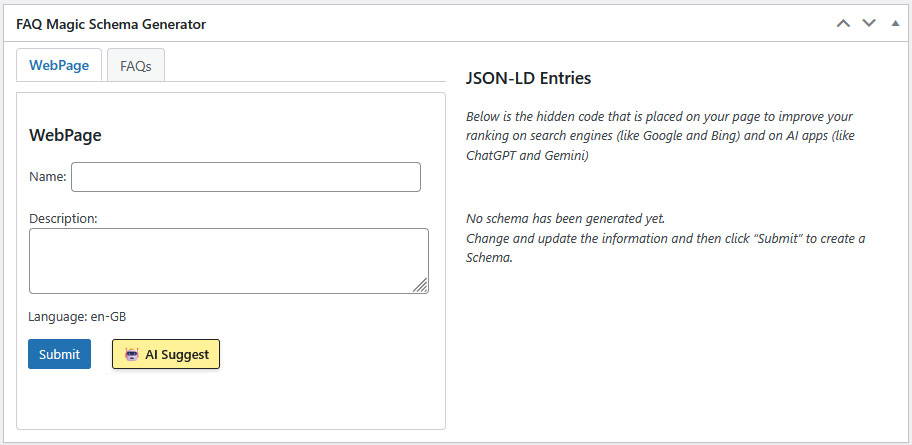Click the "Below is the hidden code" paragraph
The height and width of the screenshot is (445, 912).
pos(659,136)
